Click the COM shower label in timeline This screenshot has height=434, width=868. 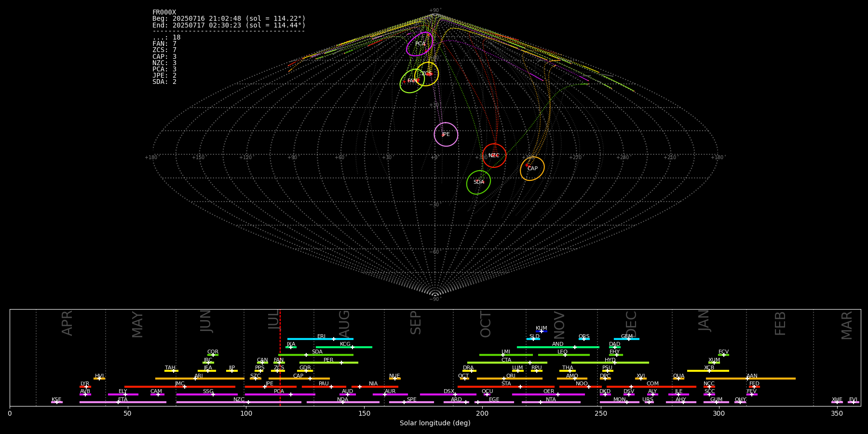(x=652, y=383)
